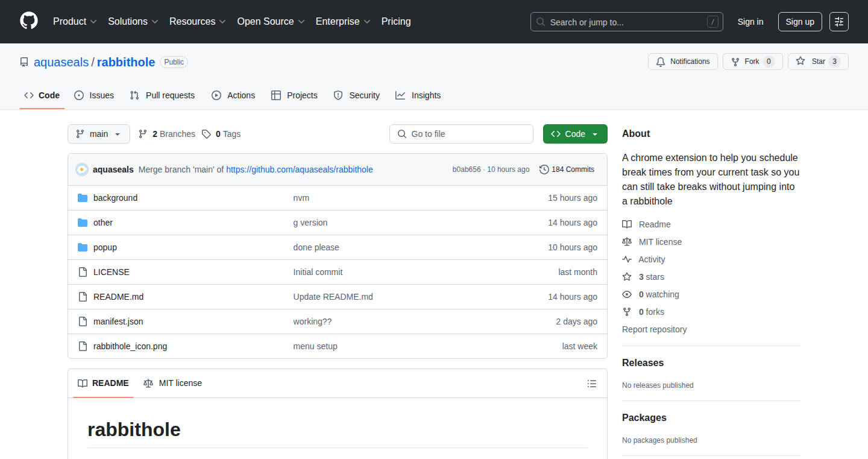View the Insights tab
Image resolution: width=868 pixels, height=459 pixels.
point(418,95)
